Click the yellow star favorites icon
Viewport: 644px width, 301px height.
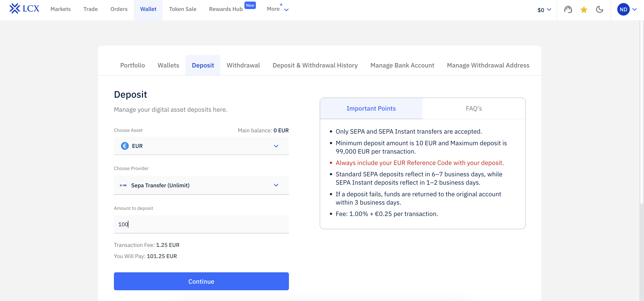coord(584,10)
